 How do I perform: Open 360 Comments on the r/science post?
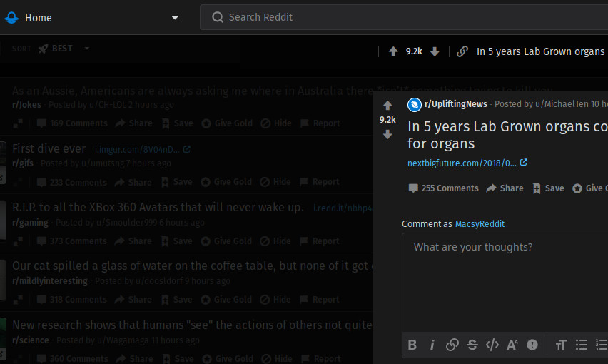coord(73,358)
